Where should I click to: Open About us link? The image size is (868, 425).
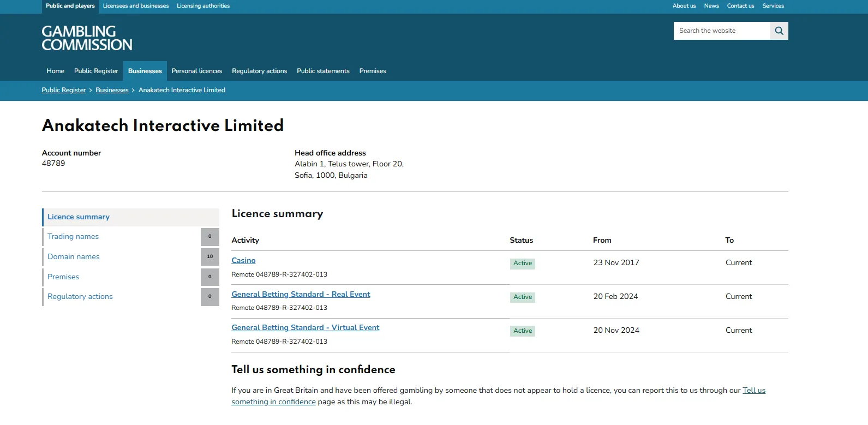pos(684,6)
